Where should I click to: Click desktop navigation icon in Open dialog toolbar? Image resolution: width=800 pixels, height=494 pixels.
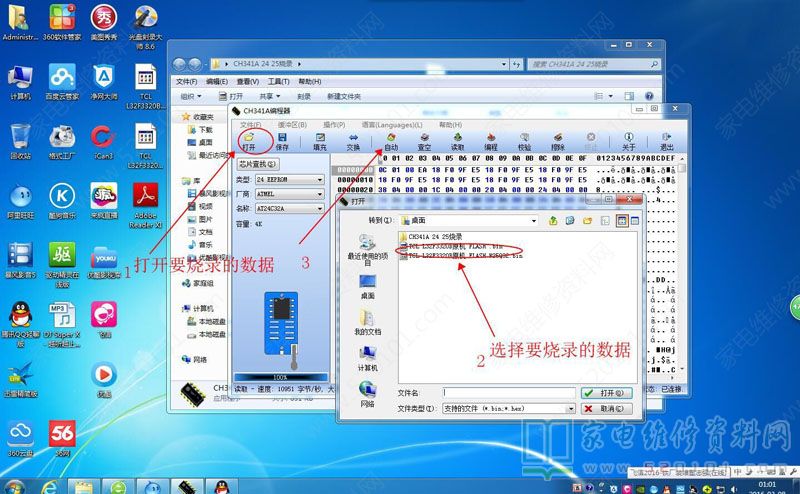(x=570, y=220)
